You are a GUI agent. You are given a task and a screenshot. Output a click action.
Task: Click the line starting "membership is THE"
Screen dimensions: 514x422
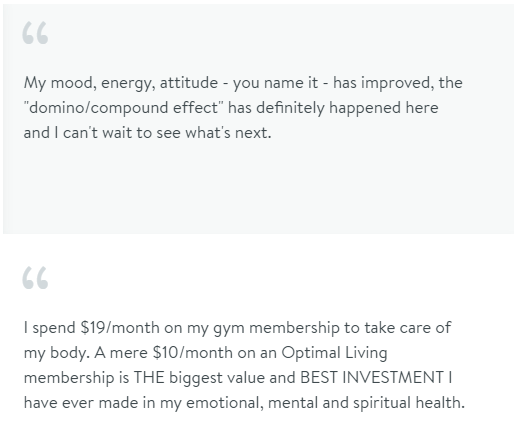(x=238, y=378)
